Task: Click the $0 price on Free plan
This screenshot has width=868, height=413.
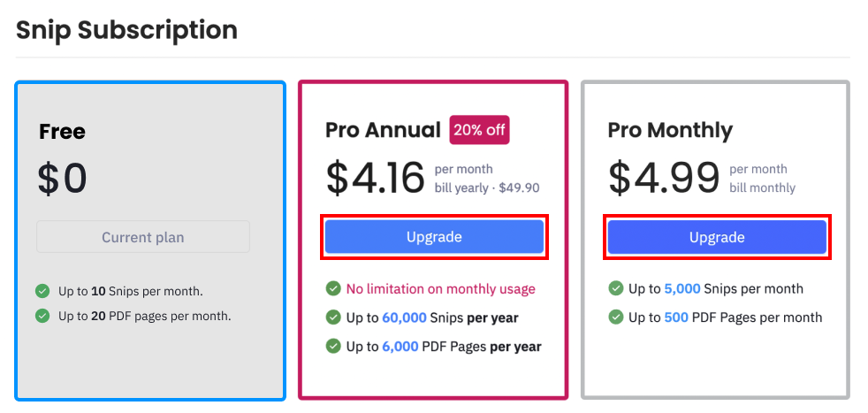Action: pyautogui.click(x=62, y=179)
